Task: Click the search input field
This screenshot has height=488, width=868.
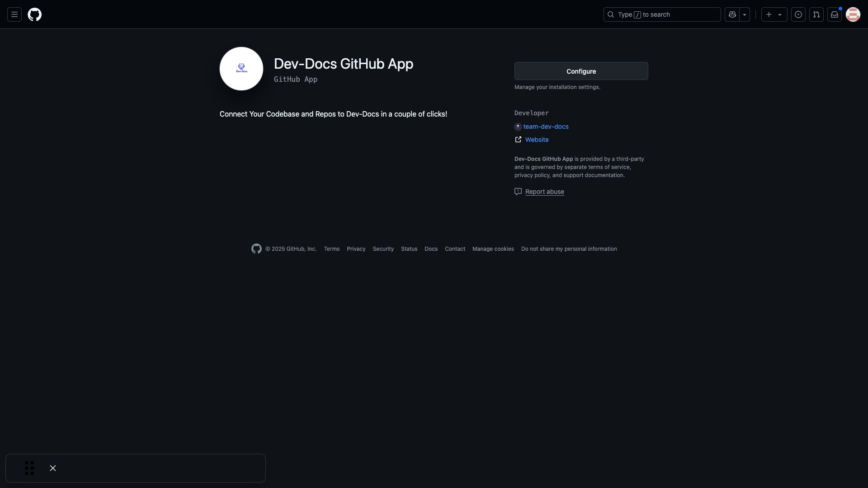Action: point(662,14)
